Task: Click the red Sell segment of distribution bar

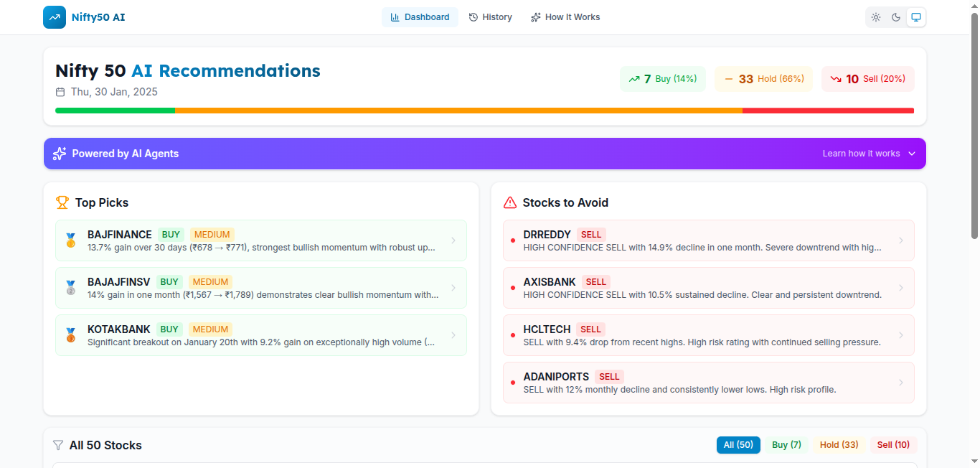Action: click(x=828, y=111)
